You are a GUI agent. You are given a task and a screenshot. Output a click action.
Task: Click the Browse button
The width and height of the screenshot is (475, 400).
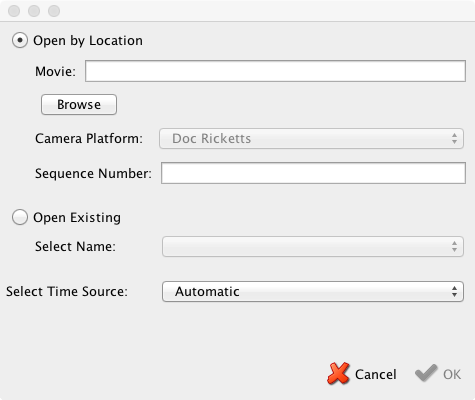(79, 104)
